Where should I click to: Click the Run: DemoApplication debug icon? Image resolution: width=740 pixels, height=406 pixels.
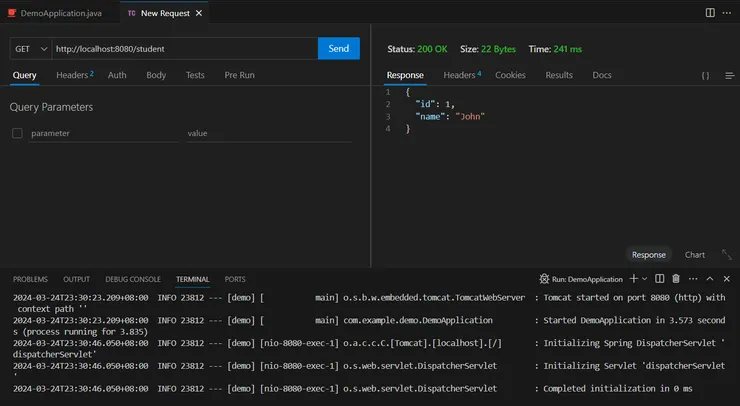(545, 279)
